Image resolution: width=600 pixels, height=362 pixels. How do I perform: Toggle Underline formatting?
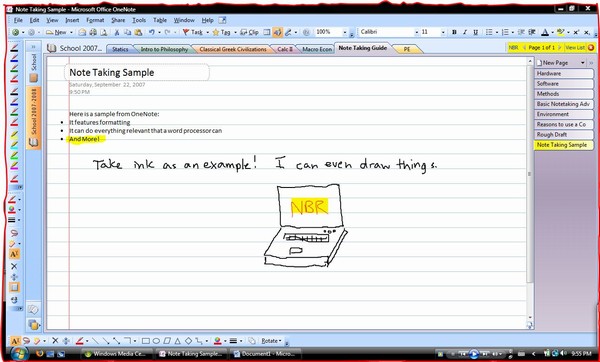(476, 33)
